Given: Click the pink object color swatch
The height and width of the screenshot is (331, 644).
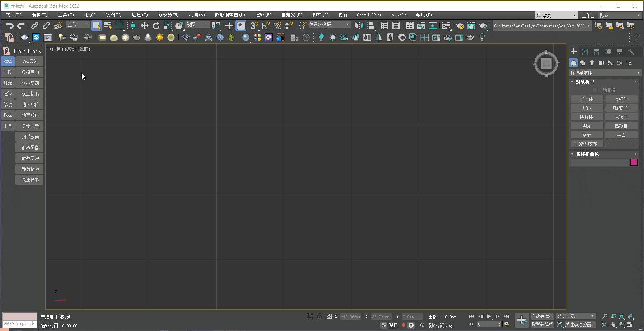Looking at the screenshot, I should (634, 162).
